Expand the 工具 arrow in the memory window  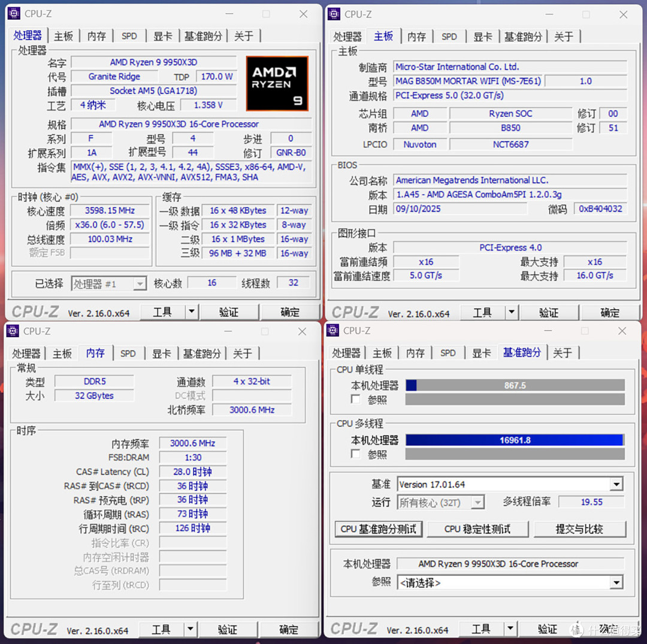191,629
